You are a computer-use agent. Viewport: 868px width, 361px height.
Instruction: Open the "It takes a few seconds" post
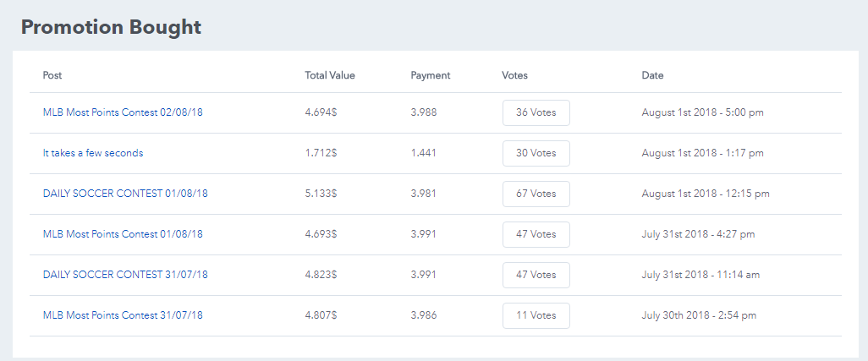coord(93,153)
